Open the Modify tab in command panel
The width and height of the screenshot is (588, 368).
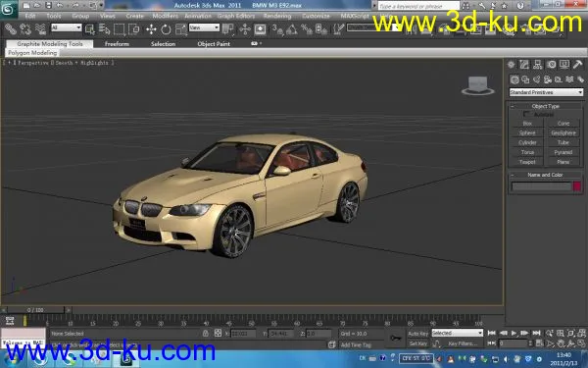(x=524, y=64)
